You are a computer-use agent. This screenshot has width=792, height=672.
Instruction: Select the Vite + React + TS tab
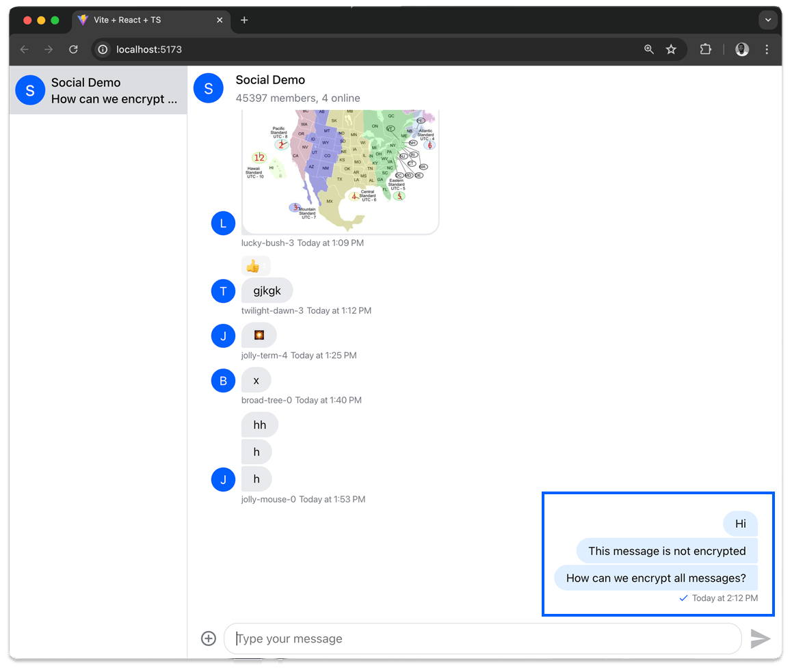[x=144, y=21]
